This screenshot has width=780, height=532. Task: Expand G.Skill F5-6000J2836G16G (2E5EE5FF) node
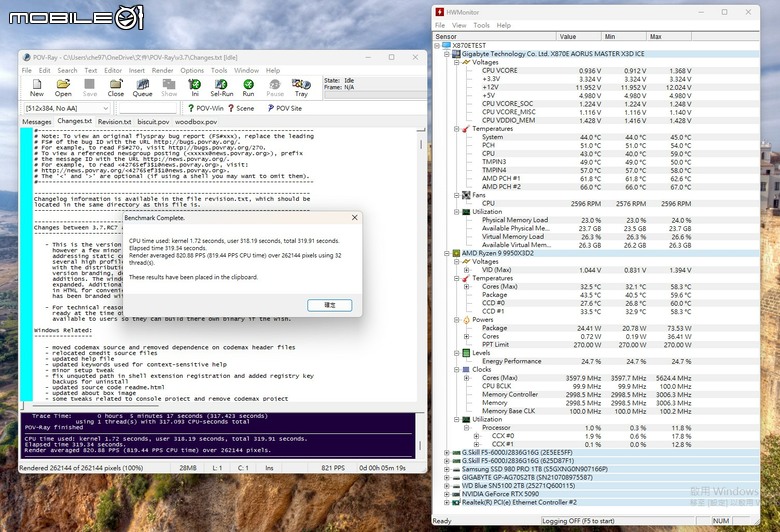tap(447, 453)
